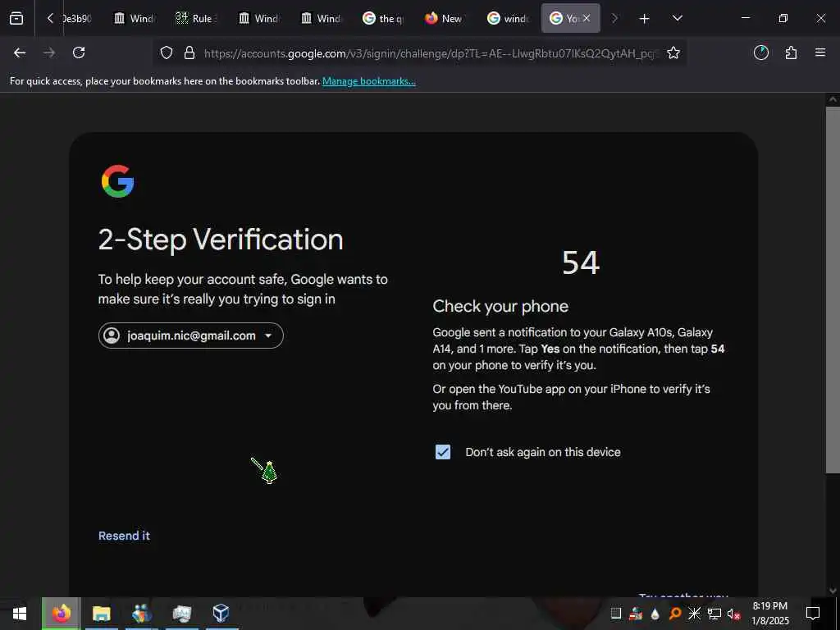Viewport: 840px width, 630px height.
Task: Open the Firefox View icon
Action: point(16,18)
